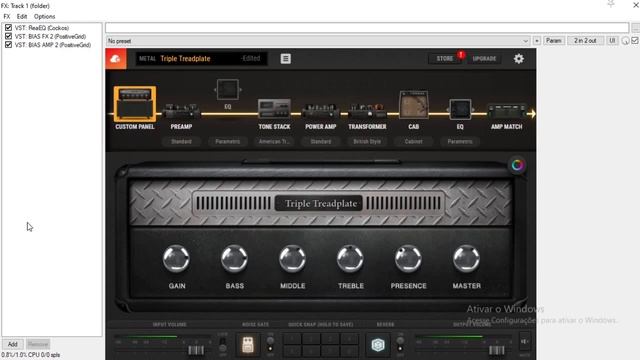Click the UI button
This screenshot has height=360, width=640.
612,41
